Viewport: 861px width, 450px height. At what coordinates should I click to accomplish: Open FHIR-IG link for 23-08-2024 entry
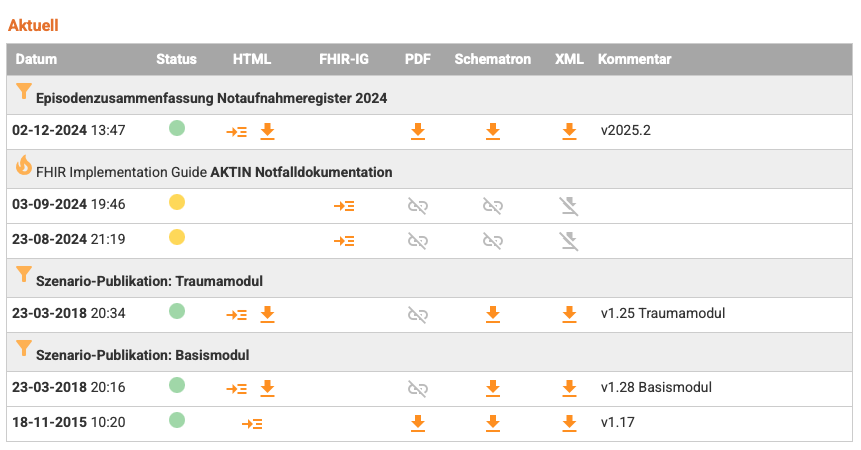[344, 241]
